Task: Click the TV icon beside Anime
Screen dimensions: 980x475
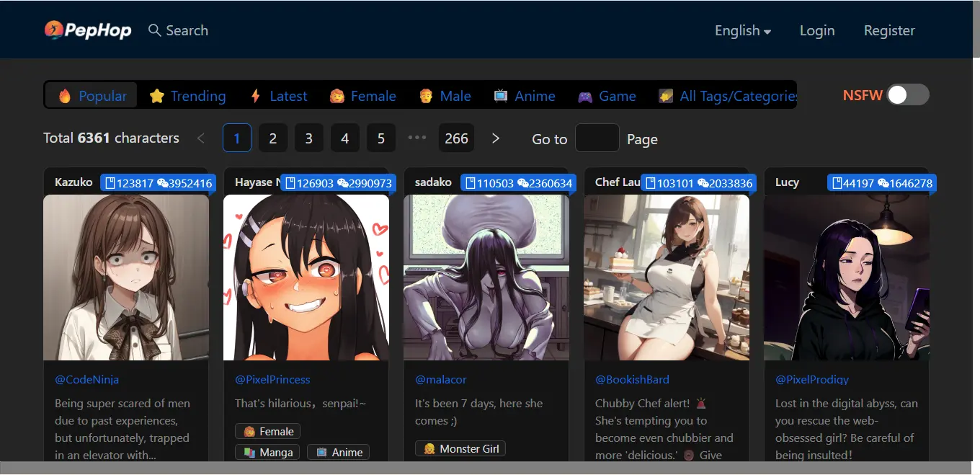Action: coord(501,96)
